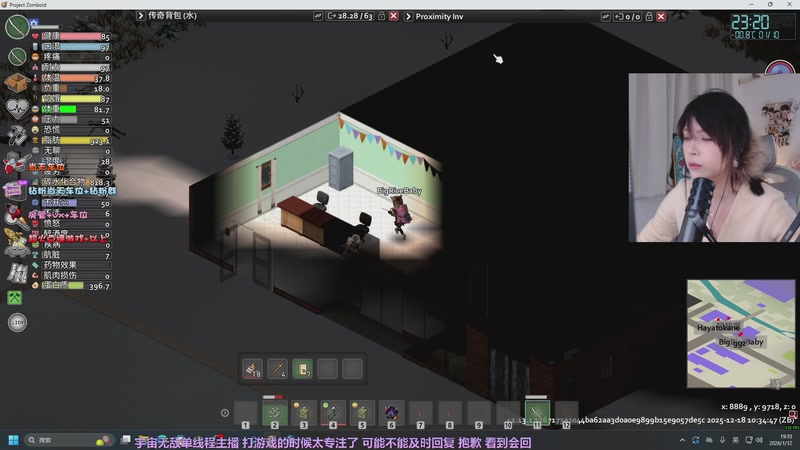The image size is (800, 450).
Task: Click the minimap in lower right
Action: [741, 334]
